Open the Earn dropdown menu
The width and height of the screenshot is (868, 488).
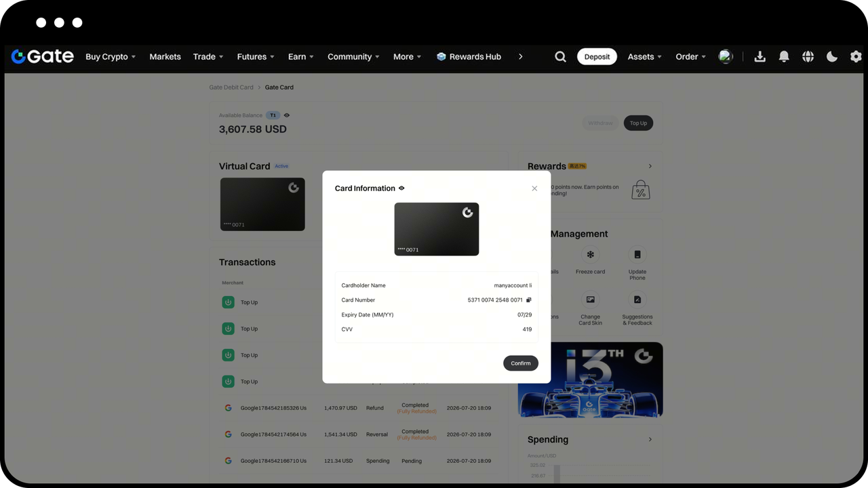pos(301,57)
